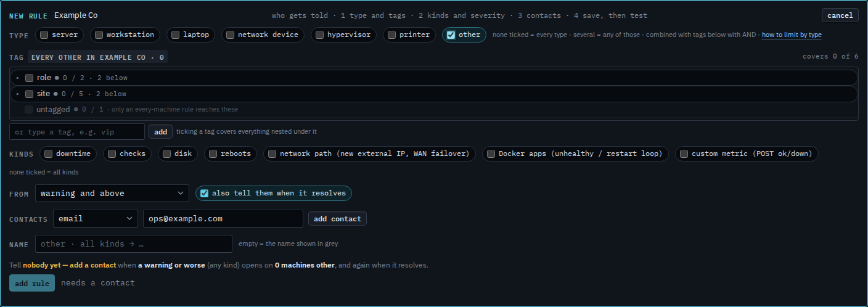The height and width of the screenshot is (307, 868).
Task: Tick the downtime kind checkbox
Action: click(x=48, y=153)
